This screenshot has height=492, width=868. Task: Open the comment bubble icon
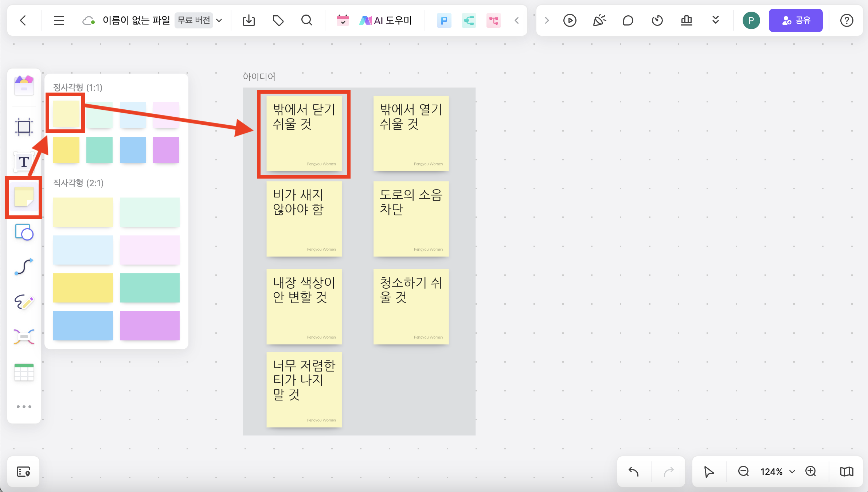click(x=628, y=20)
